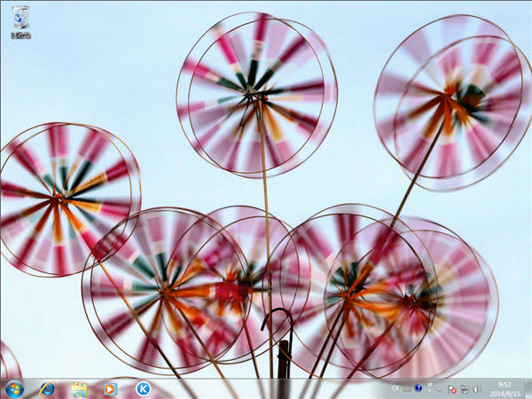Select the Recycle Bin desktop icon
Image resolution: width=532 pixels, height=399 pixels.
[x=20, y=17]
